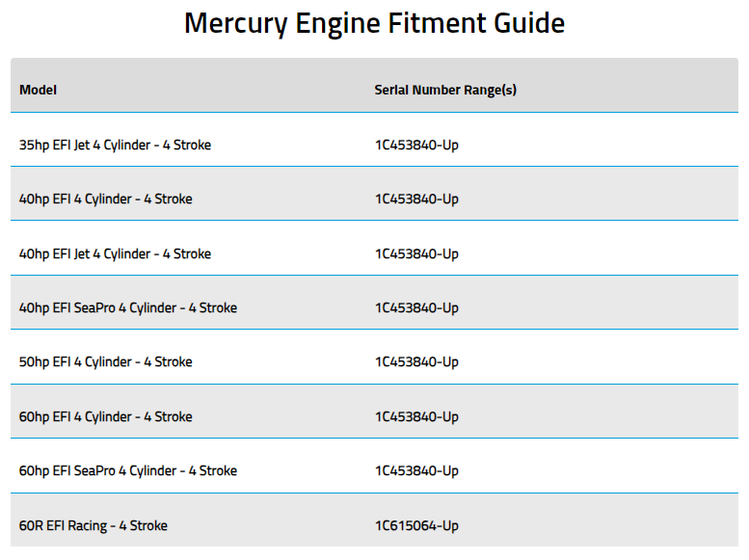The image size is (749, 560).
Task: Select 60R EFI Racing - 4 Stroke
Action: tap(94, 526)
